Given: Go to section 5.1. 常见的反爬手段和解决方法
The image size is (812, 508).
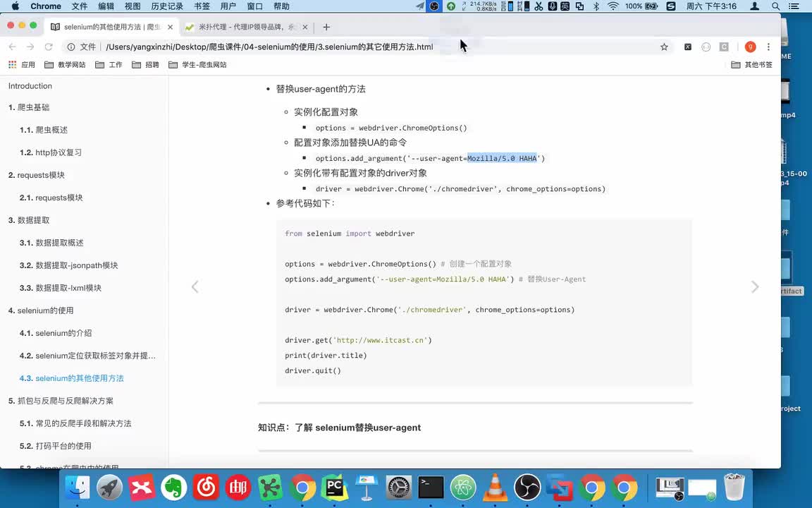Looking at the screenshot, I should 75,423.
